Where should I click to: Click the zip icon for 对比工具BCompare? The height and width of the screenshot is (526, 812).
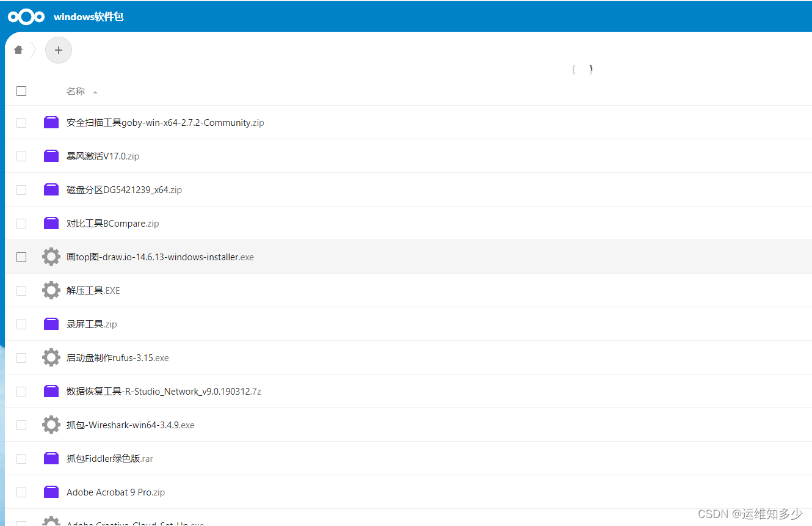[51, 223]
